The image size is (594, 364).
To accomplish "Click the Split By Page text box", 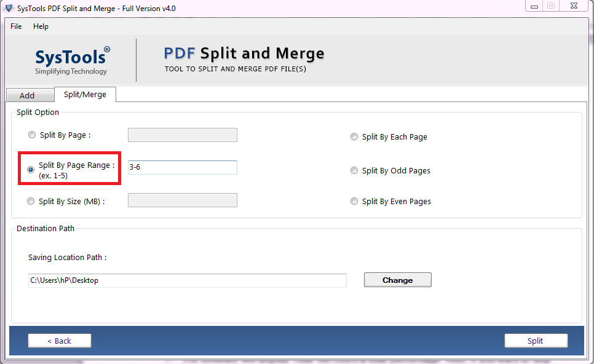I will coord(182,135).
